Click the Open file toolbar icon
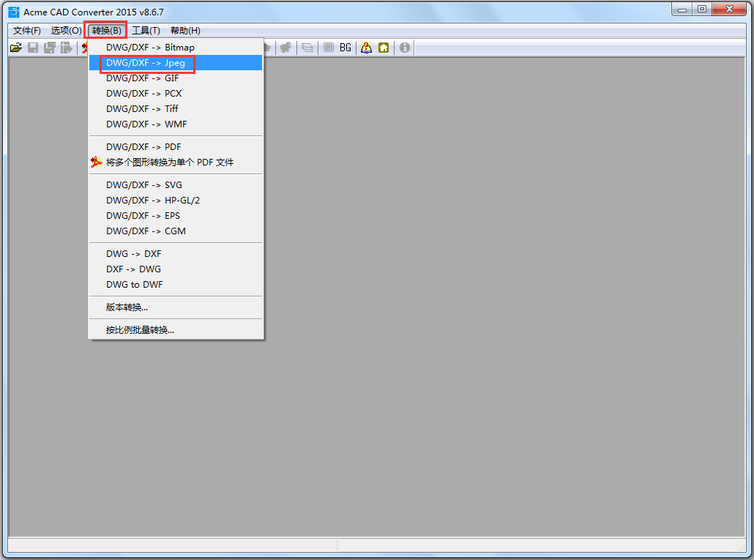754x560 pixels. coord(16,48)
